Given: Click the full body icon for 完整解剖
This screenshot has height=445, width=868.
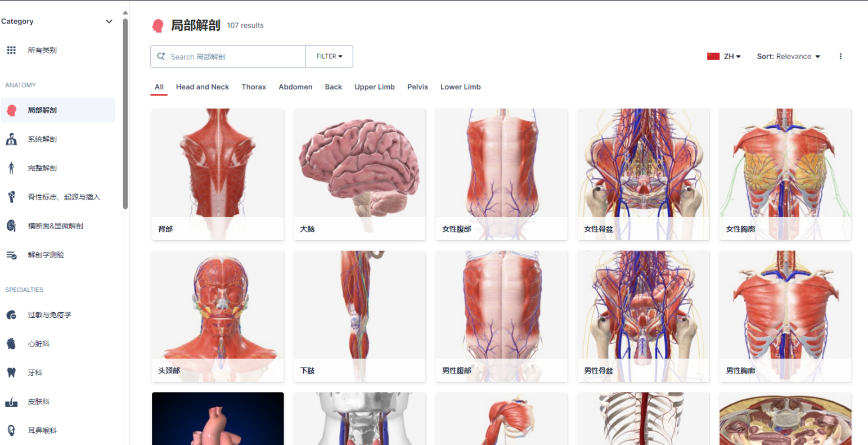Looking at the screenshot, I should [11, 168].
